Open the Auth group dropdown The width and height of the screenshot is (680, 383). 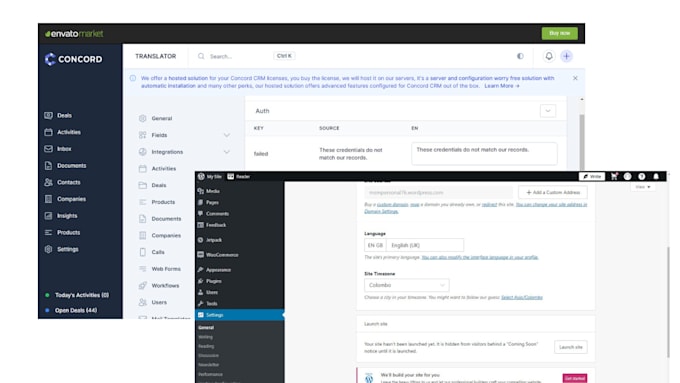click(x=548, y=111)
